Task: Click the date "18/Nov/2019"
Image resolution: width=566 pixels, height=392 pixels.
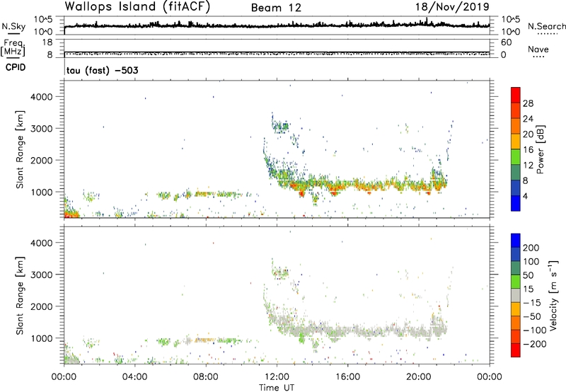Action: tap(452, 6)
